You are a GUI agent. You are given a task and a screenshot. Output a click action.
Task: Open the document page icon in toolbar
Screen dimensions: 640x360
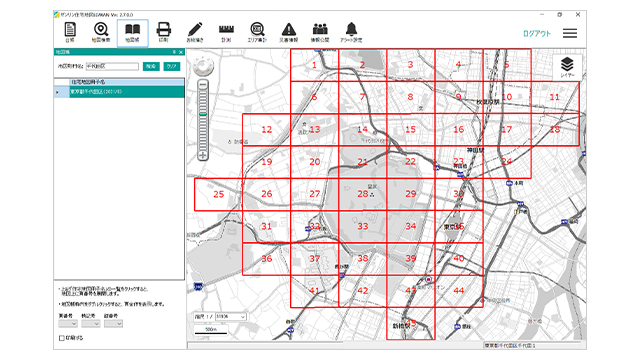click(x=70, y=32)
